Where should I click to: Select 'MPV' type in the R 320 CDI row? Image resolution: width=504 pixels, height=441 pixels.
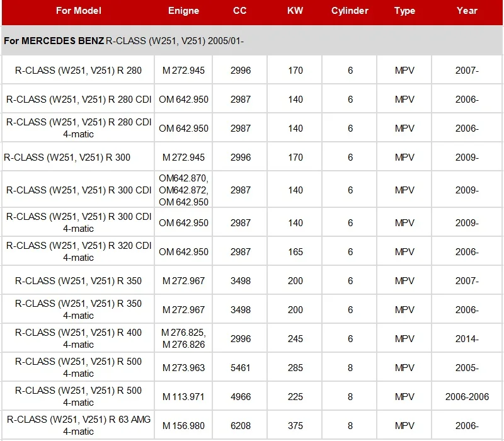tap(404, 251)
